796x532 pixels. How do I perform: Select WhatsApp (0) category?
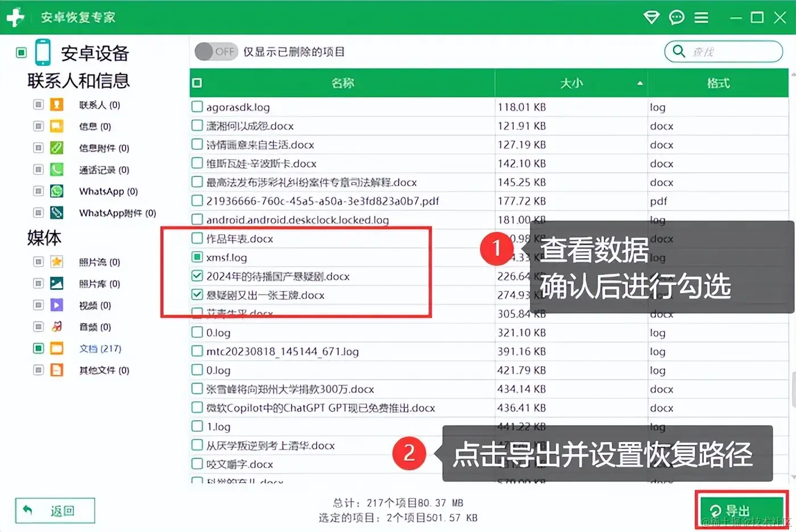pos(108,192)
